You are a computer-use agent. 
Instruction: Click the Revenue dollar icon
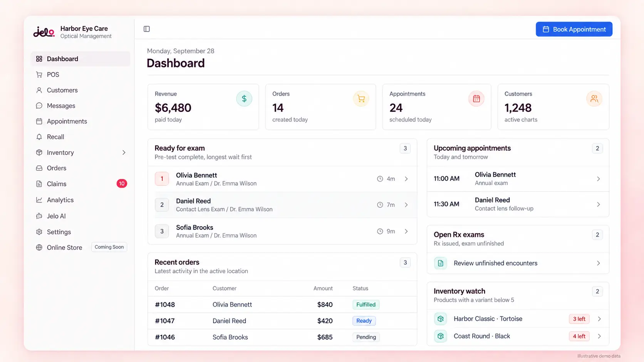(x=244, y=99)
